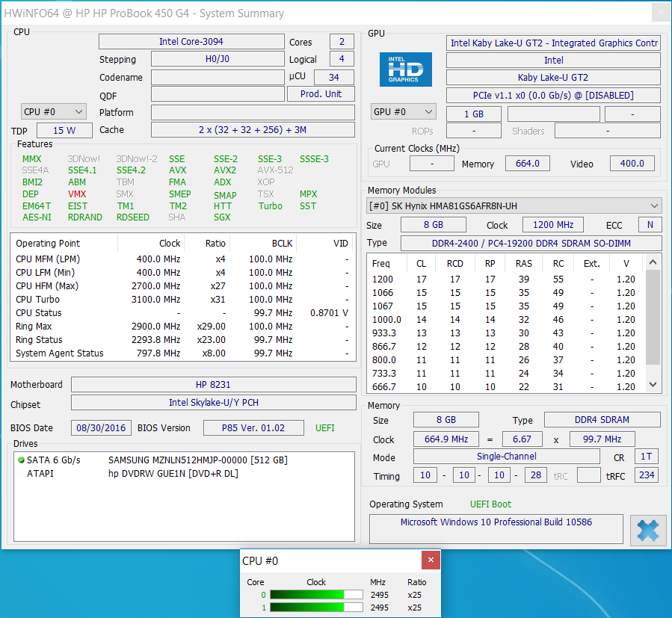Close the CPU #0 clock window

(431, 560)
